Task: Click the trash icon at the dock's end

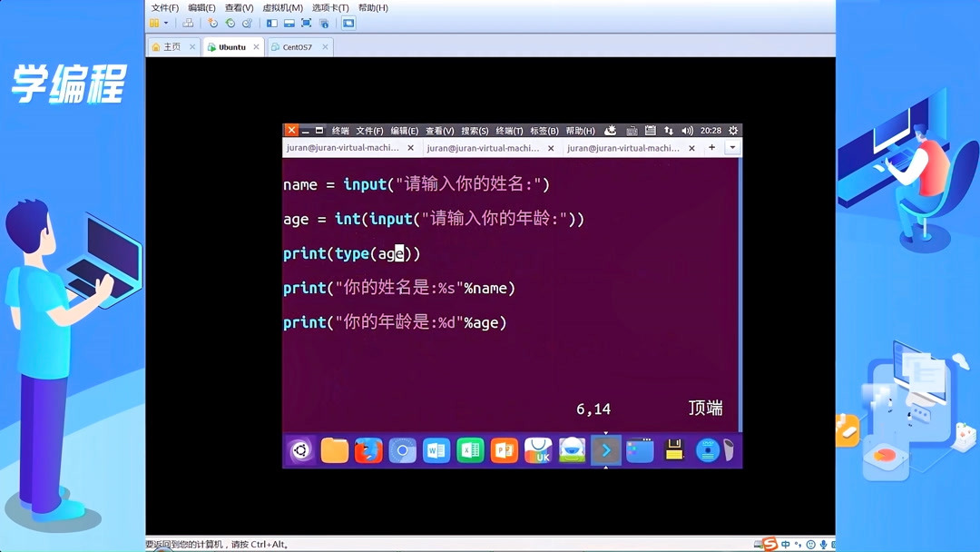Action: pos(731,450)
